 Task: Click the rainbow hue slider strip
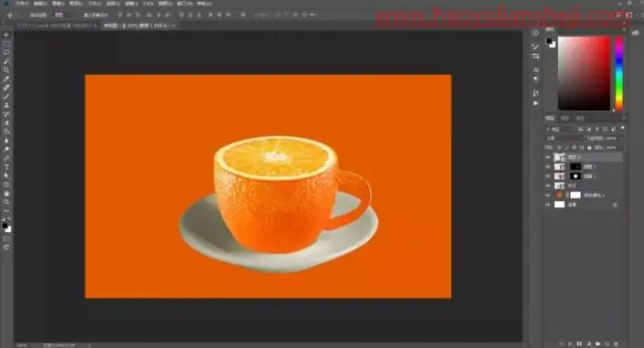[619, 74]
